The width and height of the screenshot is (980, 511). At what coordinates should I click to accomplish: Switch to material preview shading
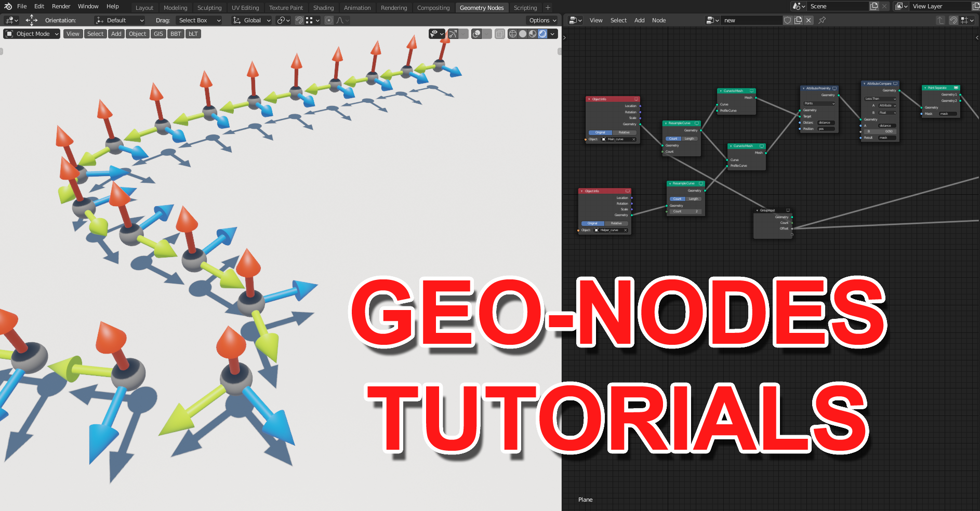pos(533,34)
